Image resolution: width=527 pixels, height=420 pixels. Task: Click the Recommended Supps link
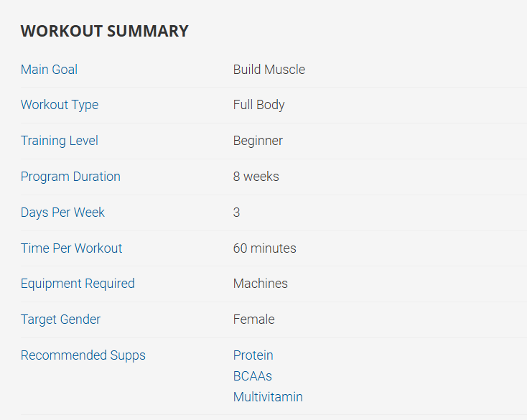[83, 355]
